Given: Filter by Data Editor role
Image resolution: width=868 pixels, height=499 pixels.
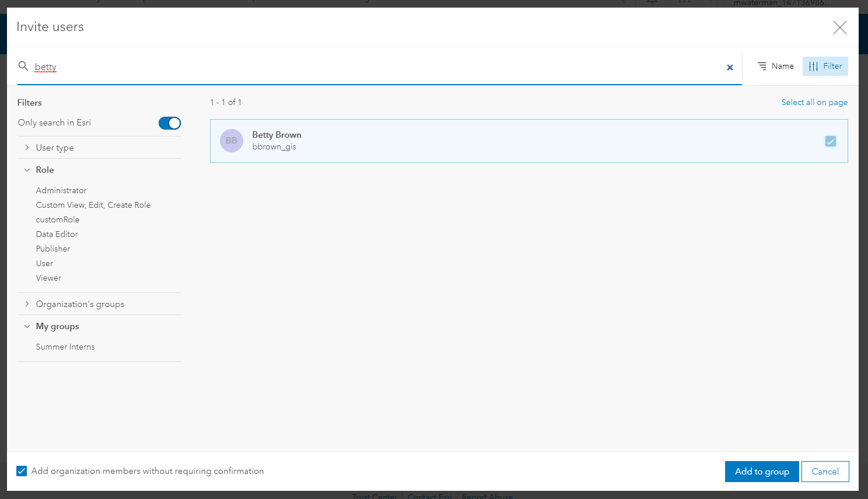Looking at the screenshot, I should 57,234.
